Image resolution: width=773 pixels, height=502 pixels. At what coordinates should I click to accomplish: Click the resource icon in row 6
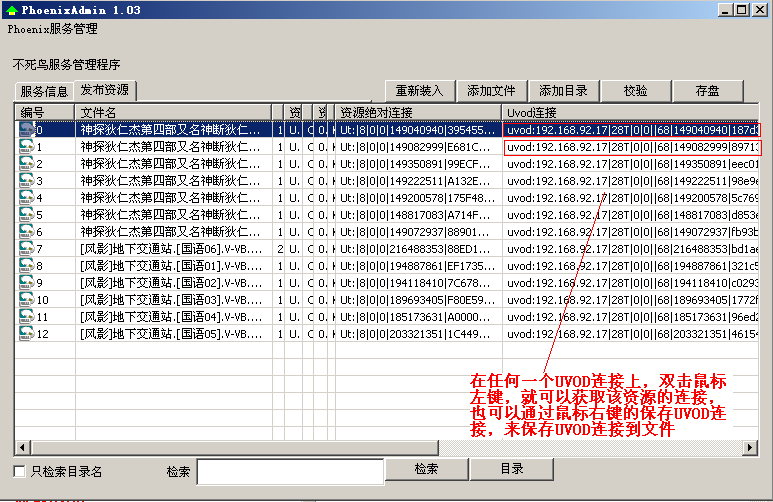(x=27, y=232)
